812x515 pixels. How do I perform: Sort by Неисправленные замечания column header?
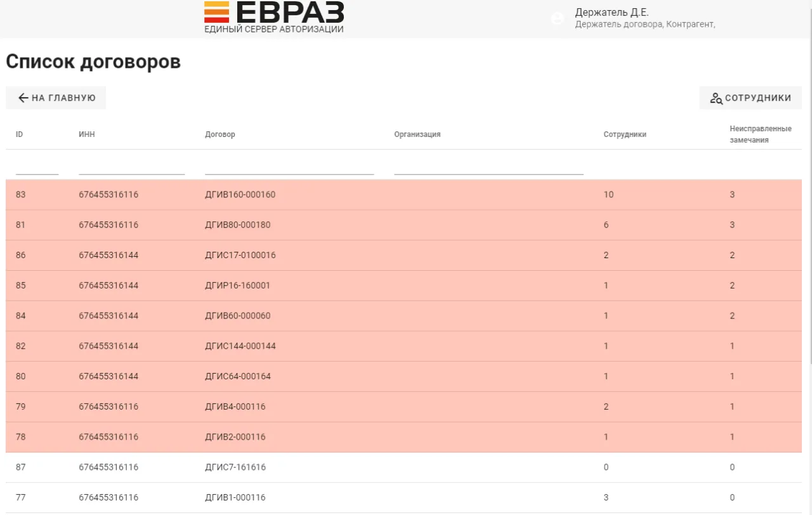tap(760, 134)
